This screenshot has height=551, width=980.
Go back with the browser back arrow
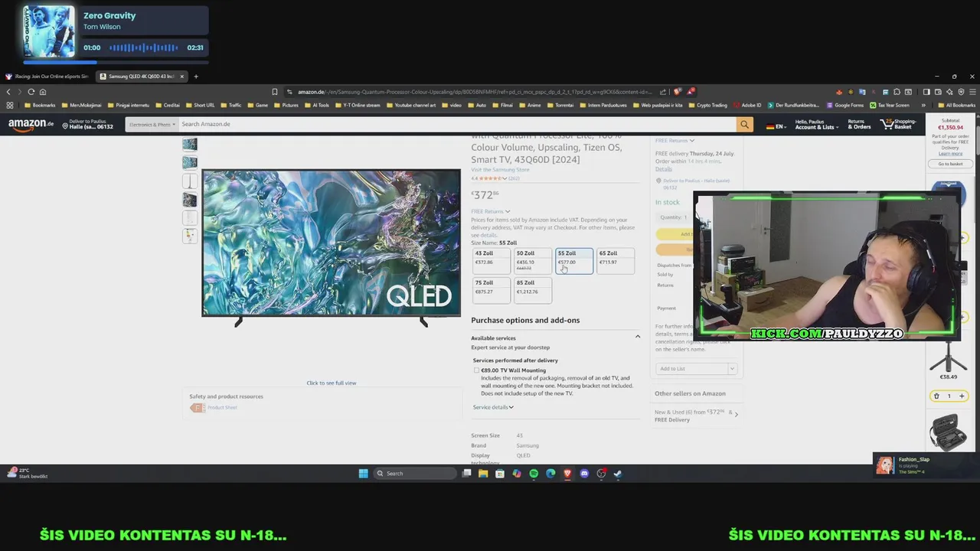pyautogui.click(x=8, y=92)
